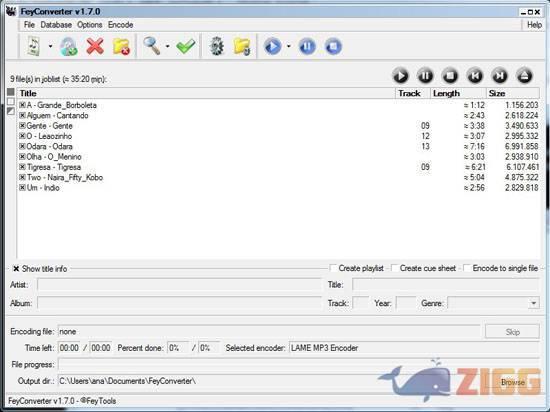Open the Genre dropdown list

pos(534,303)
